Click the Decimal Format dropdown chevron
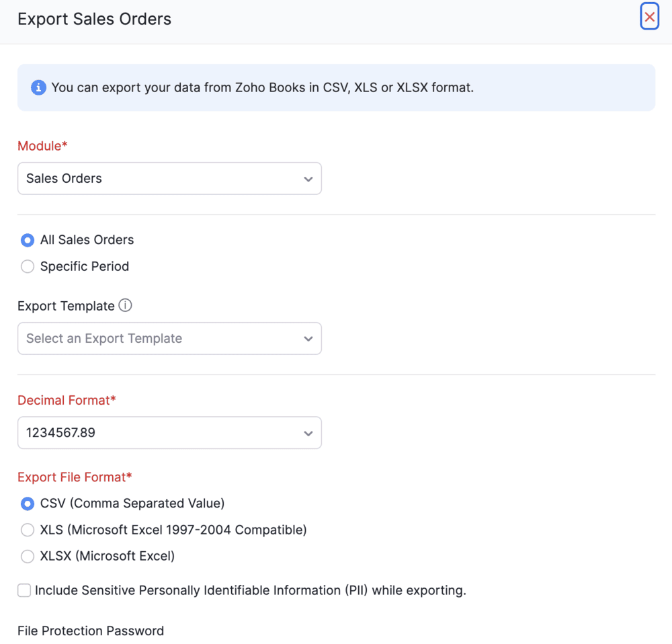This screenshot has width=672, height=644. (x=308, y=433)
